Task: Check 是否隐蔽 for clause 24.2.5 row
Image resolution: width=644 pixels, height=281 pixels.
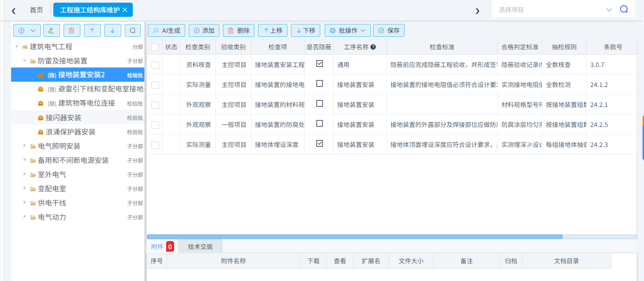Action: point(319,123)
